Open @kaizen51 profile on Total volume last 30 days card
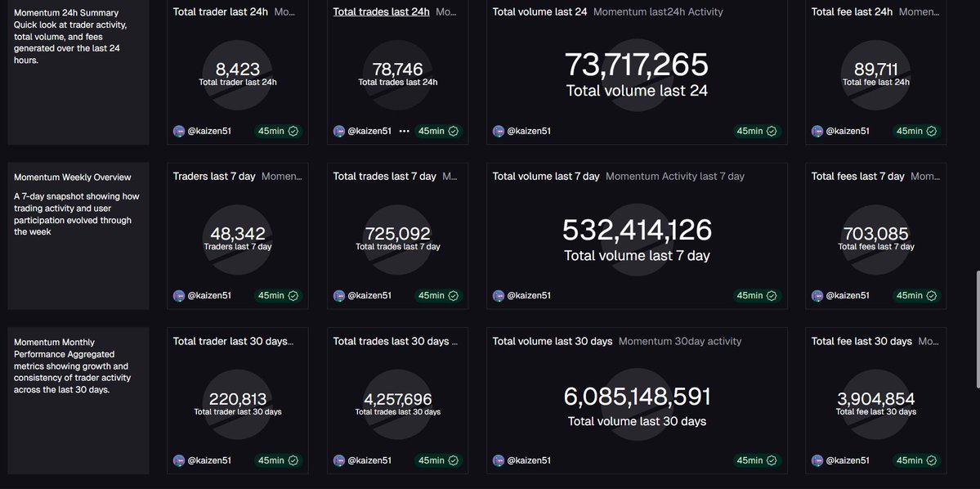Viewport: 980px width, 489px height. tap(529, 460)
